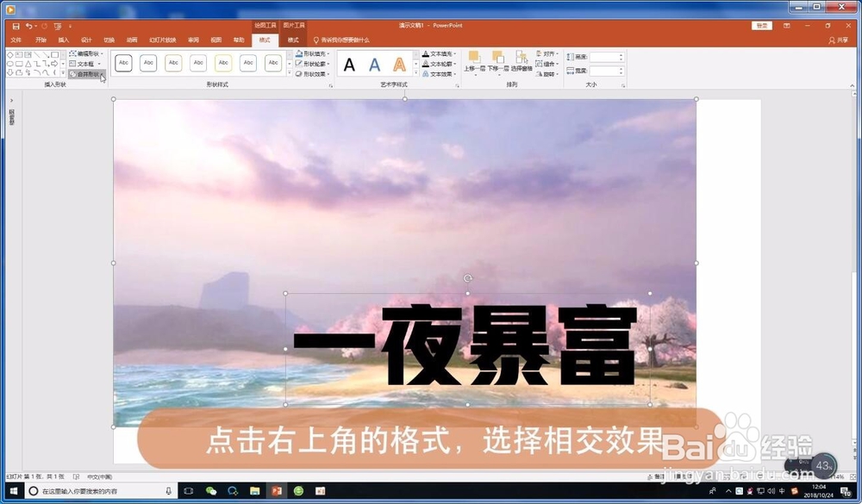
Task: Apply Text Effects to the WordArt
Action: tap(440, 75)
